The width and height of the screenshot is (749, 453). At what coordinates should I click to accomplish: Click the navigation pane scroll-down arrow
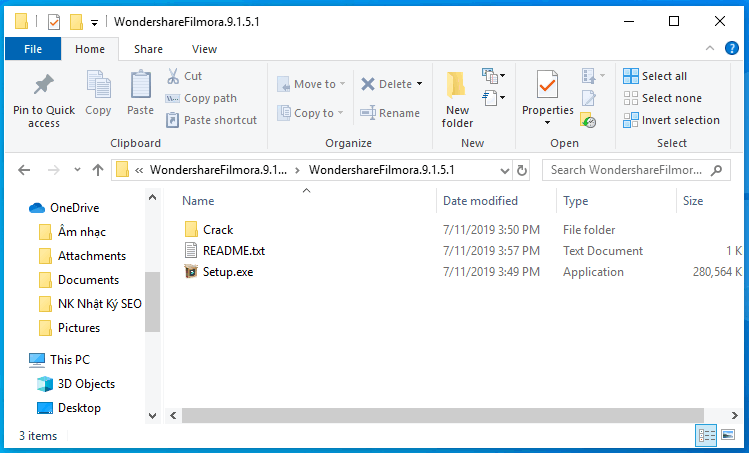[152, 416]
